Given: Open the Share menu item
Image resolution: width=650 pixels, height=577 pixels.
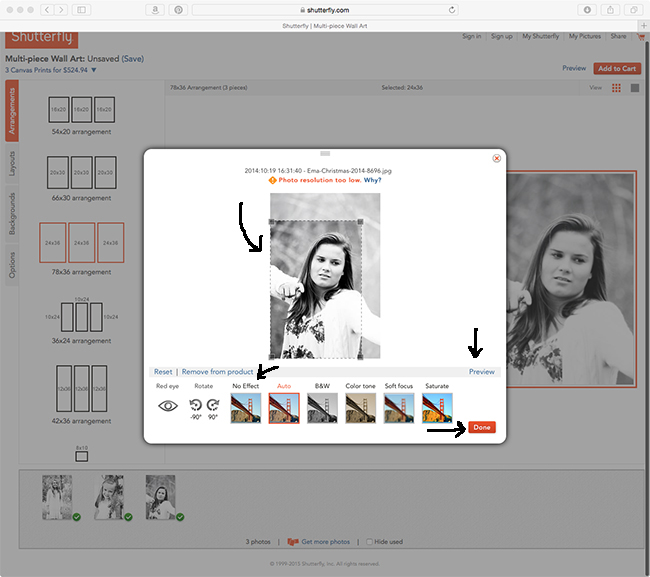Looking at the screenshot, I should pyautogui.click(x=618, y=36).
